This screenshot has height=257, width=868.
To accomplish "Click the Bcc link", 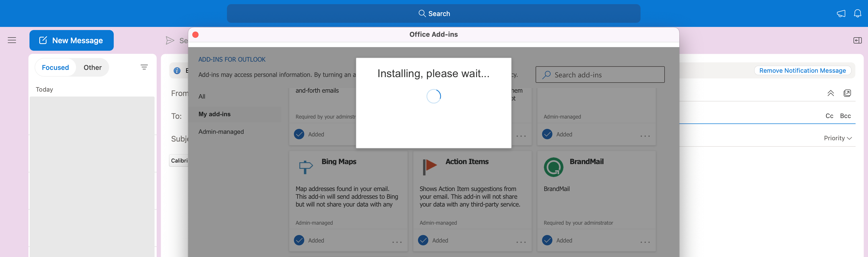I will tap(845, 116).
